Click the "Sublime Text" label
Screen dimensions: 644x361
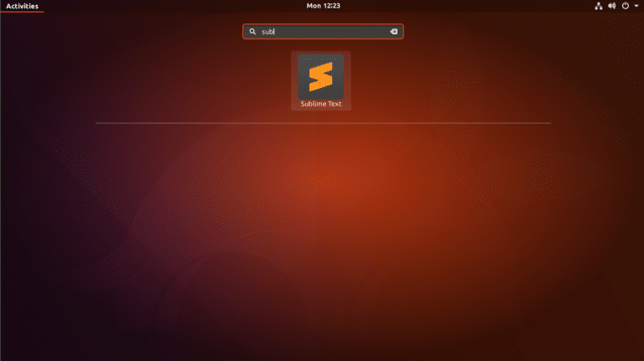(320, 104)
